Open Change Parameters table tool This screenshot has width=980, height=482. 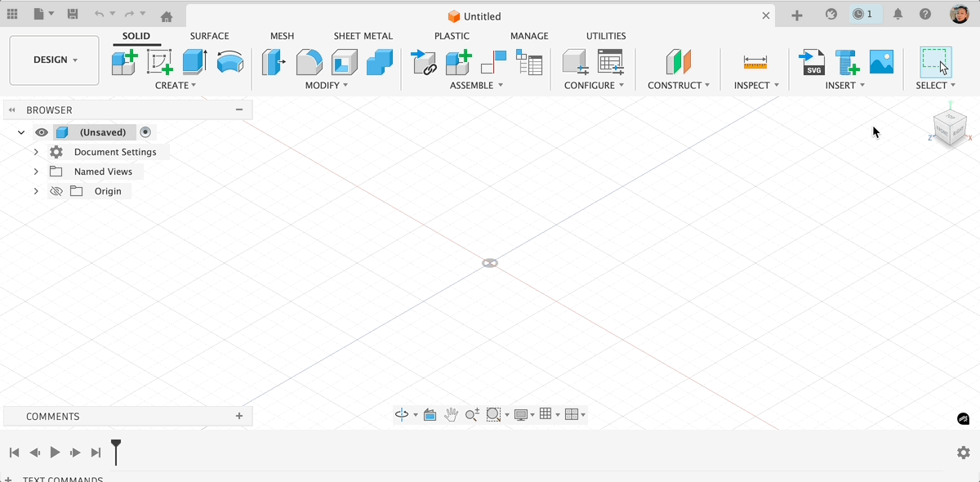click(611, 62)
